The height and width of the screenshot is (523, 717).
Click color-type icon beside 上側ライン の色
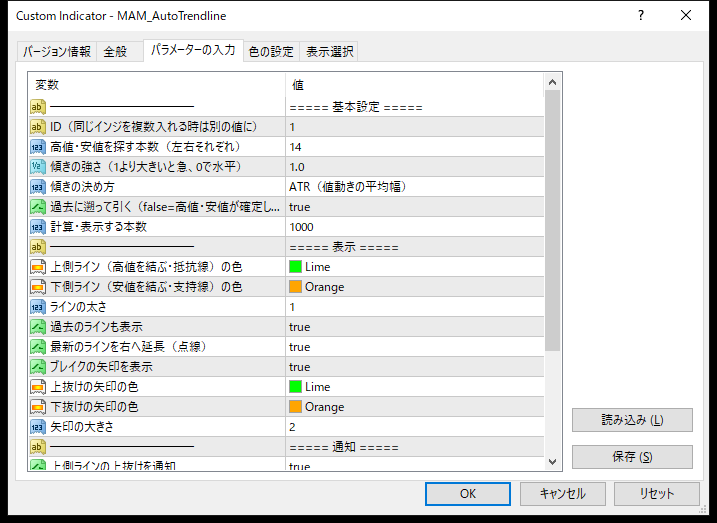pyautogui.click(x=38, y=267)
